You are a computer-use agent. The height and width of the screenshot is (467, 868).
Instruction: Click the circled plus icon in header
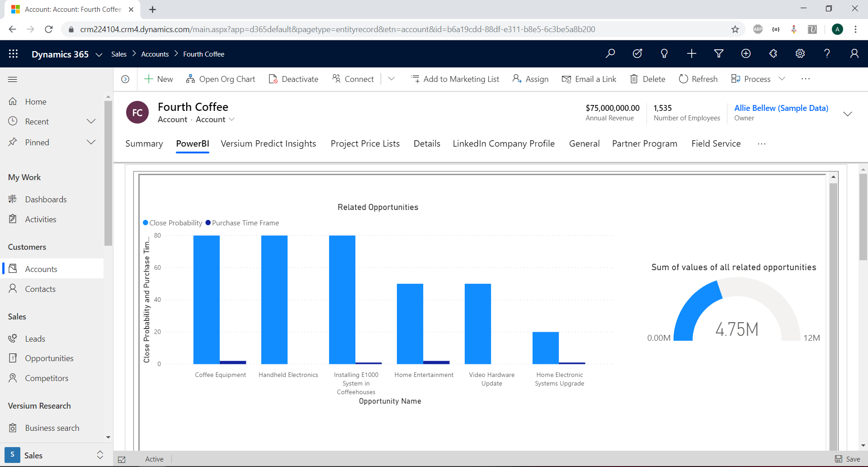coord(746,54)
